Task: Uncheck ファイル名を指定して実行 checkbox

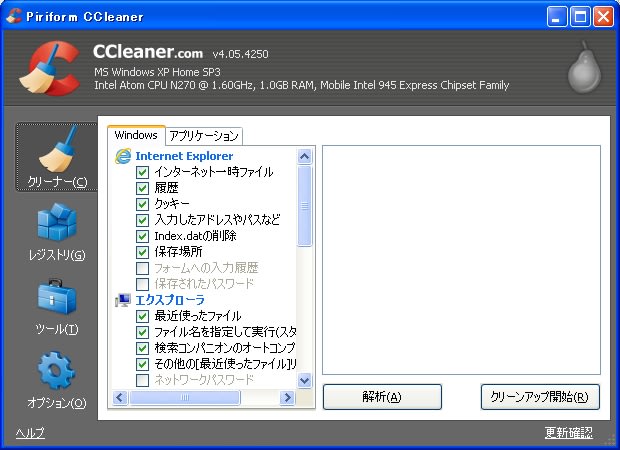Action: pos(142,332)
